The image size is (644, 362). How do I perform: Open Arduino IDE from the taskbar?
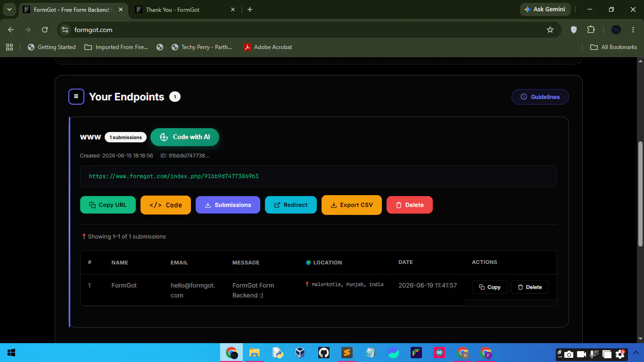pyautogui.click(x=439, y=353)
